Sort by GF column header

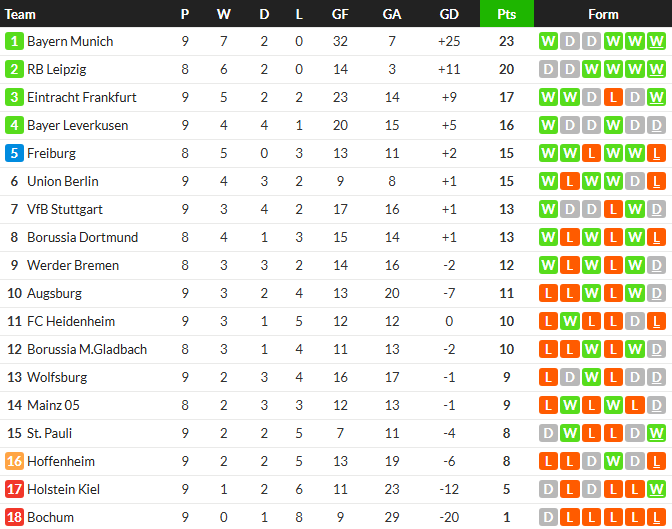point(340,14)
